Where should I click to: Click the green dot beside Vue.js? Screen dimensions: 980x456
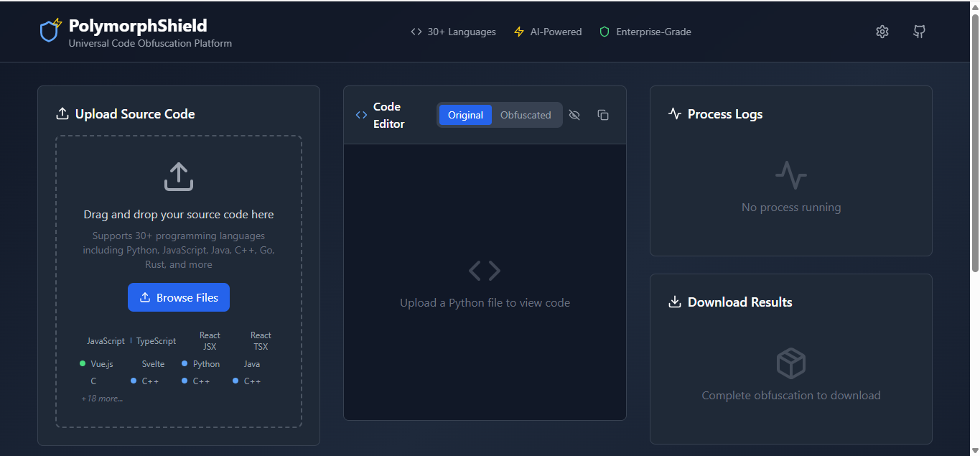click(83, 363)
